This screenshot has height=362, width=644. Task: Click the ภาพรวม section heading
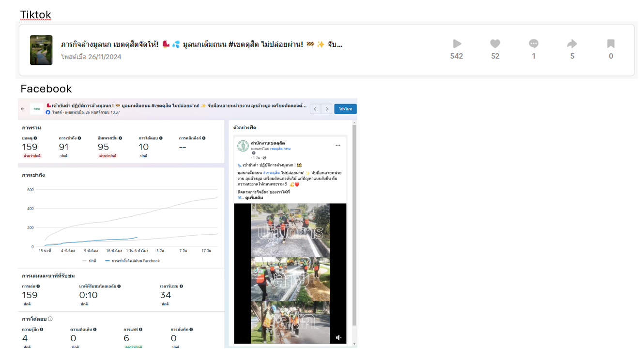[31, 128]
